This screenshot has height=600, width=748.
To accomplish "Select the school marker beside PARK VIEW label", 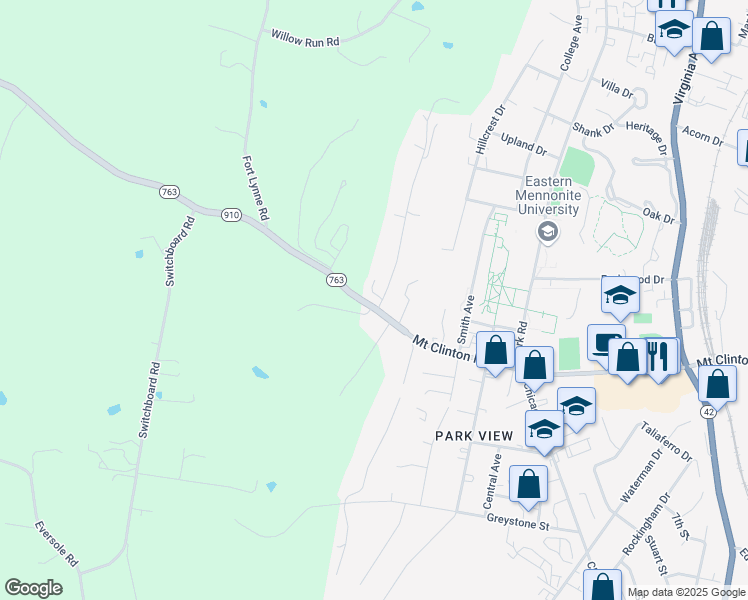I will [x=544, y=432].
